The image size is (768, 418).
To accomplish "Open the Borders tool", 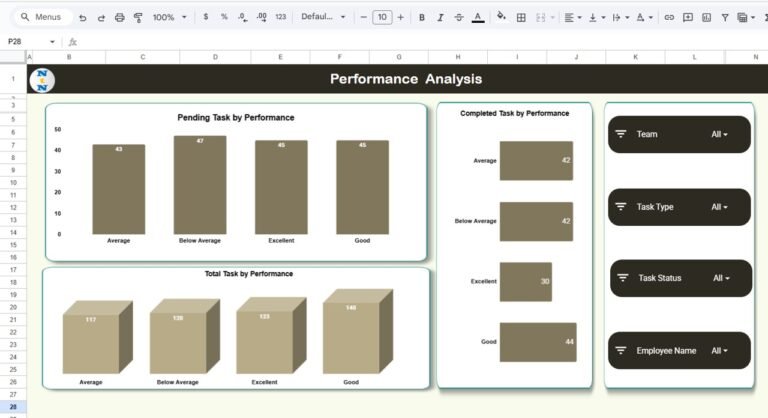I will click(521, 18).
